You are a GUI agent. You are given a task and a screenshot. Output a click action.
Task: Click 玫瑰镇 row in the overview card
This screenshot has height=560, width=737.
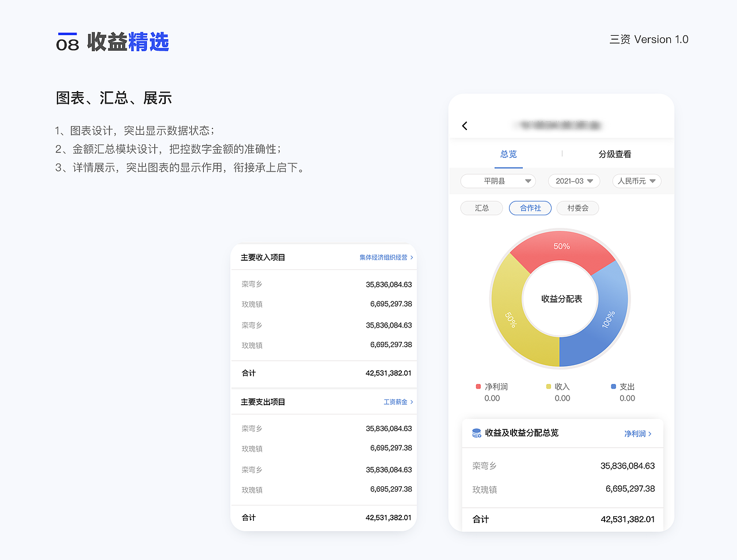point(563,489)
